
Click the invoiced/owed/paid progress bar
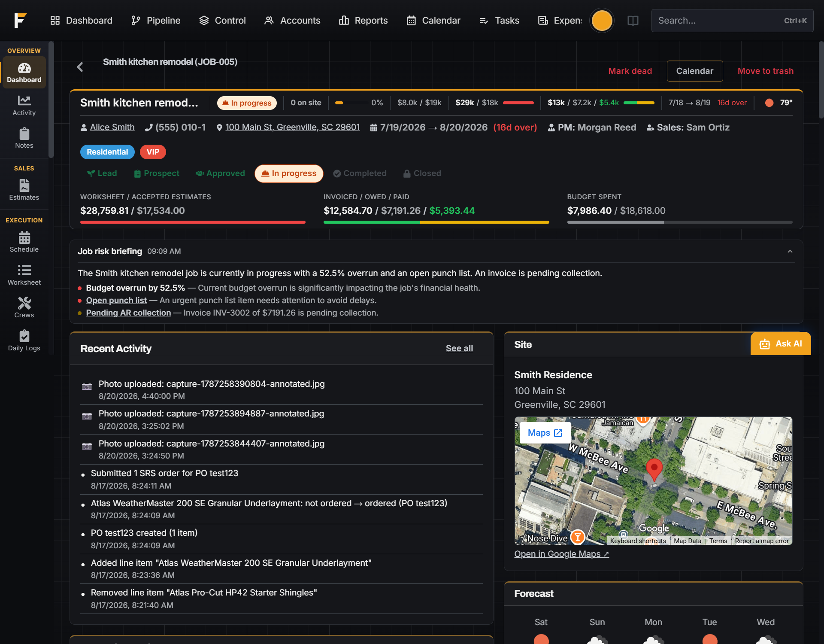pos(436,222)
